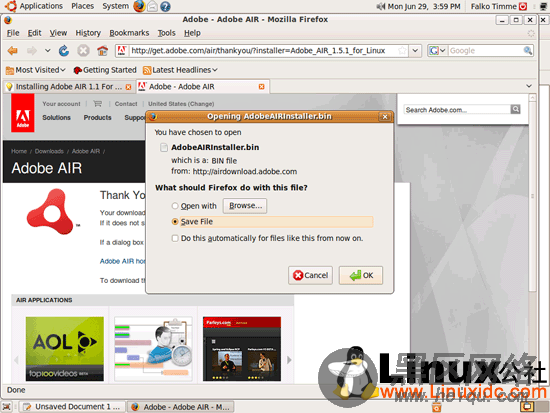
Task: Open the list all tabs dropdown
Action: [x=529, y=86]
